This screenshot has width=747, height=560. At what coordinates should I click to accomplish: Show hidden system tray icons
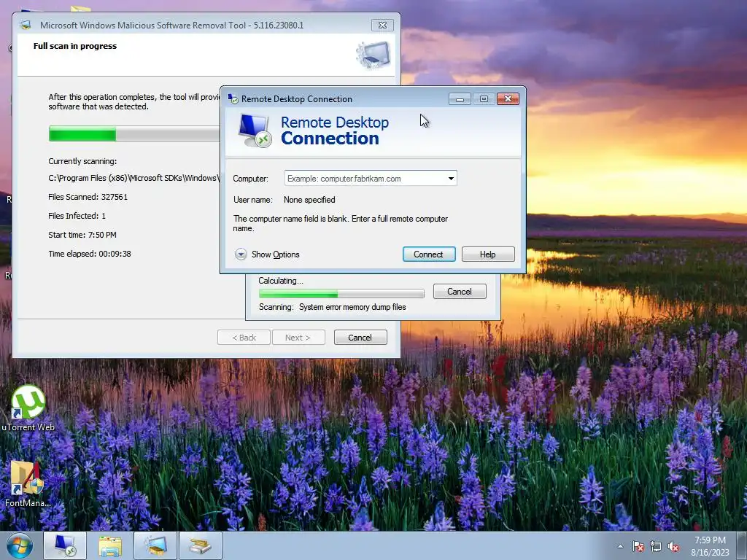point(620,547)
